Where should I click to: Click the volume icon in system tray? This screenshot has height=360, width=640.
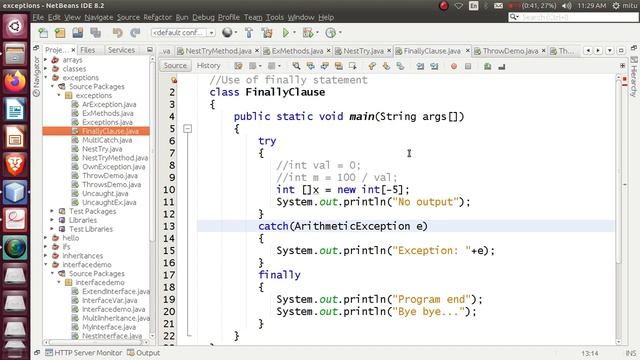pos(567,6)
